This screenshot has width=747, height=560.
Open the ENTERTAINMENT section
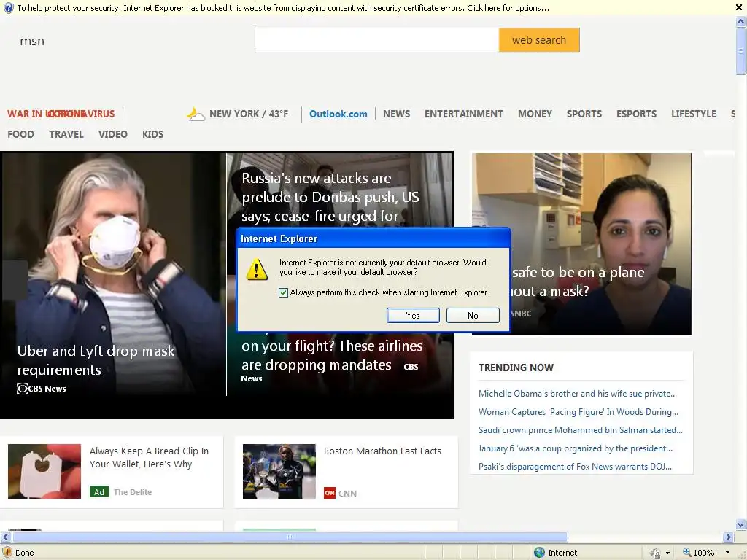pos(463,114)
